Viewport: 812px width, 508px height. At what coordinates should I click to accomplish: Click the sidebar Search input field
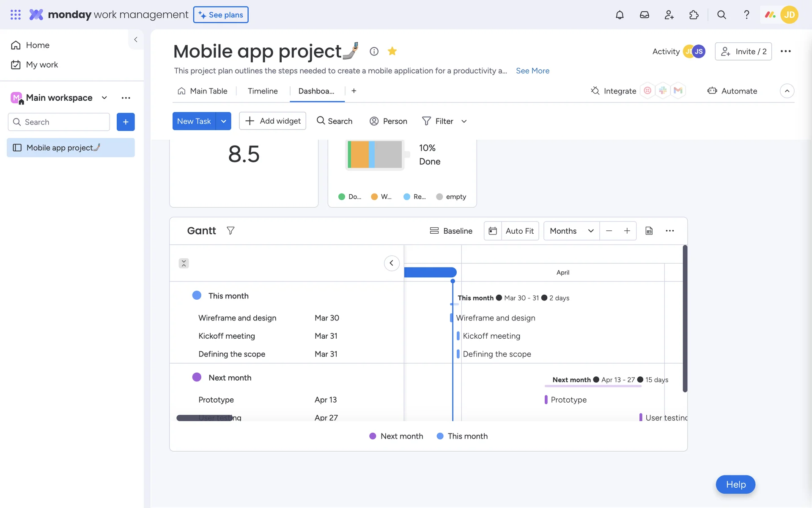pyautogui.click(x=59, y=122)
